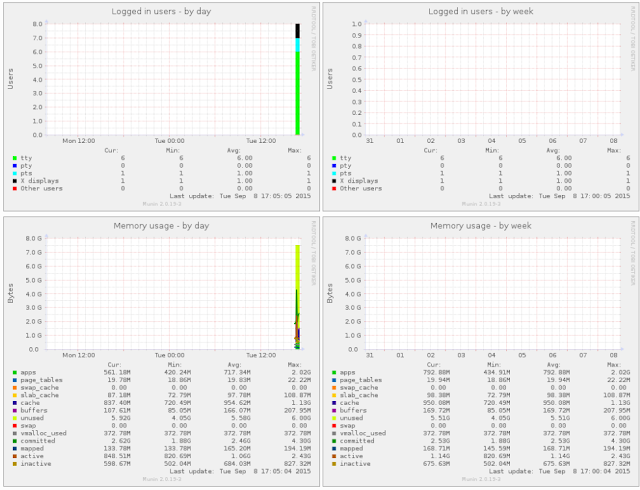Click the 'Bytes' y-axis label in memory by week graph
Viewport: 640px width, 490px height.
[x=330, y=293]
